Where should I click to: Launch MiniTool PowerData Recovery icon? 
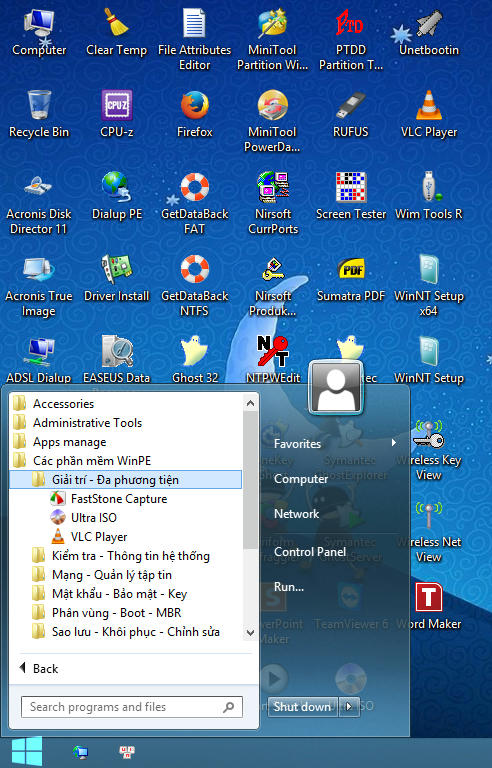click(272, 121)
